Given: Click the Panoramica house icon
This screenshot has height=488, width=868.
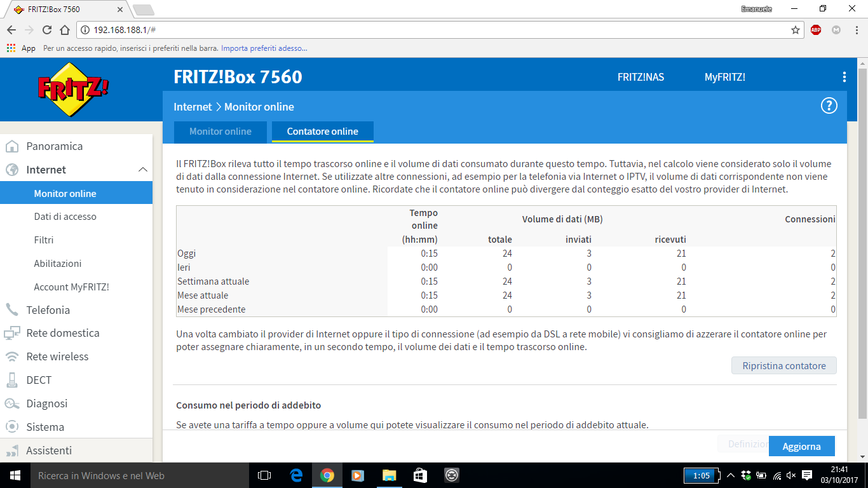Looking at the screenshot, I should [11, 146].
